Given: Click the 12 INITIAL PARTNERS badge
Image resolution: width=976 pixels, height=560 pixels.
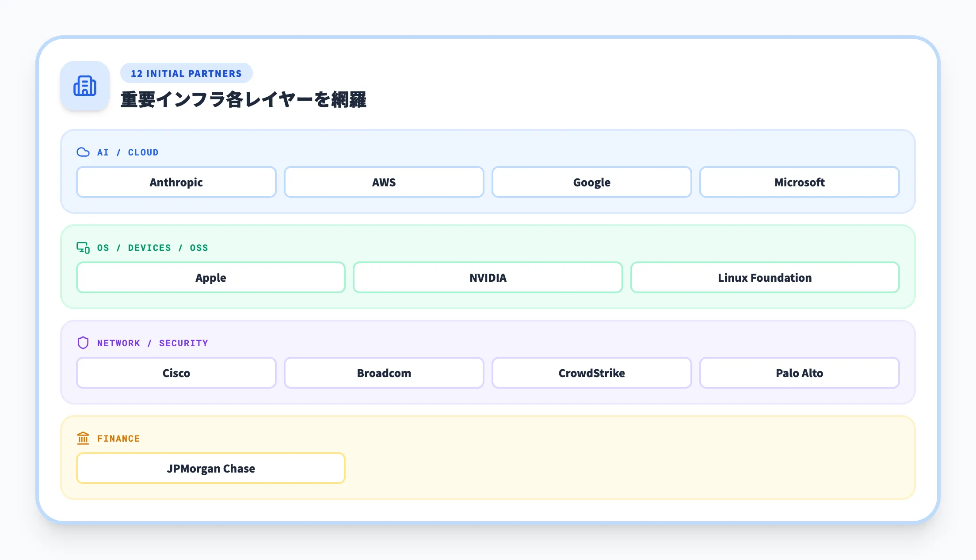Looking at the screenshot, I should click(x=186, y=73).
